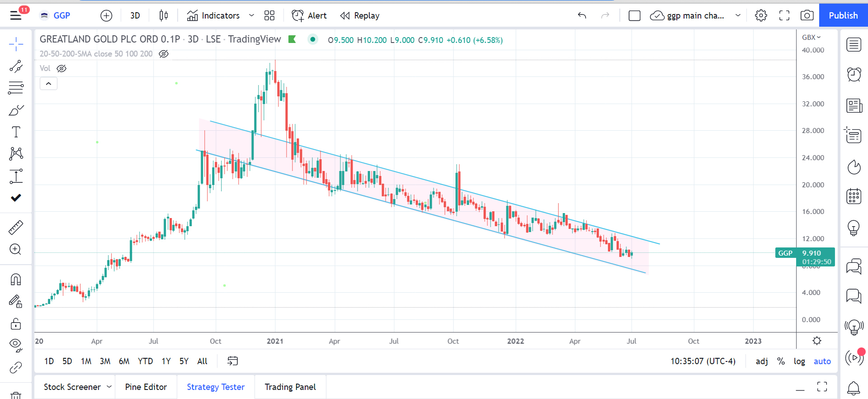Select the chart layout square icon

pyautogui.click(x=634, y=15)
